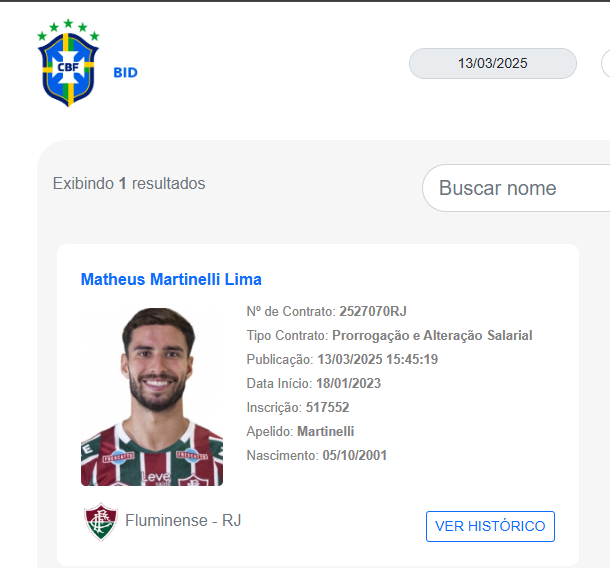This screenshot has width=610, height=568.
Task: Click the Data Início value 18/01/2023
Action: point(348,383)
